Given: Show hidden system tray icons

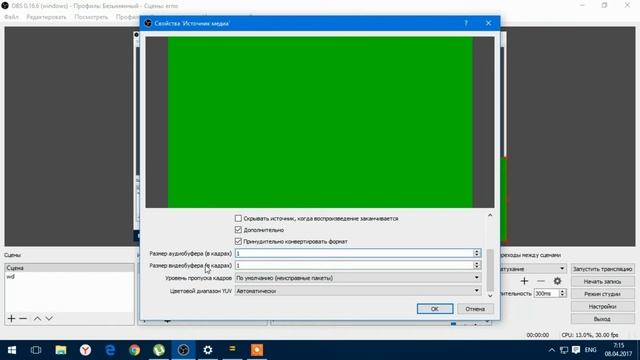Looking at the screenshot, I should click(552, 350).
